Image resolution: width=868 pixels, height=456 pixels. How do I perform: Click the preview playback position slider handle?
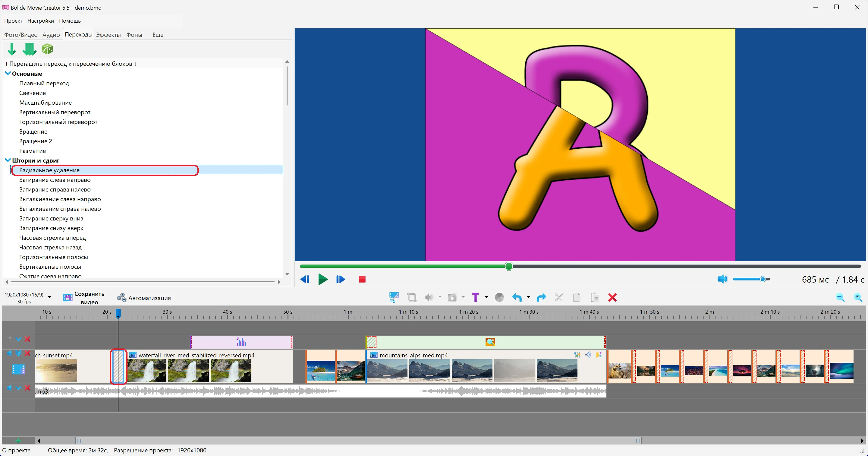[x=509, y=266]
